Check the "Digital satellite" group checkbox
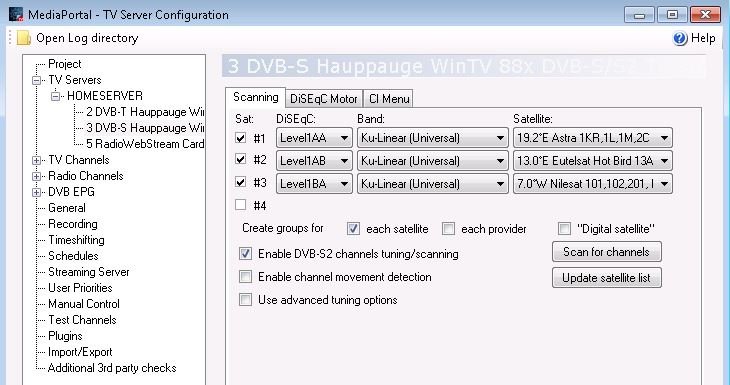The width and height of the screenshot is (730, 385). (564, 229)
